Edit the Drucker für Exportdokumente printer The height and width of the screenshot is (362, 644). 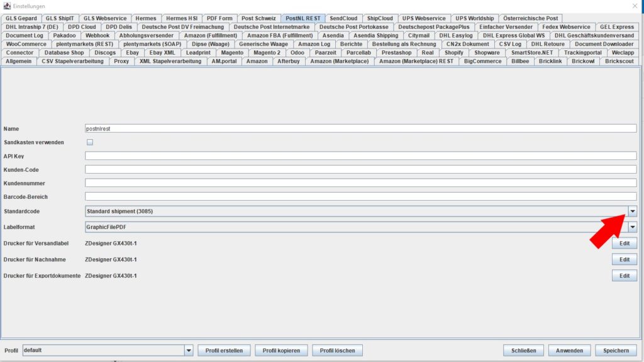coord(625,276)
